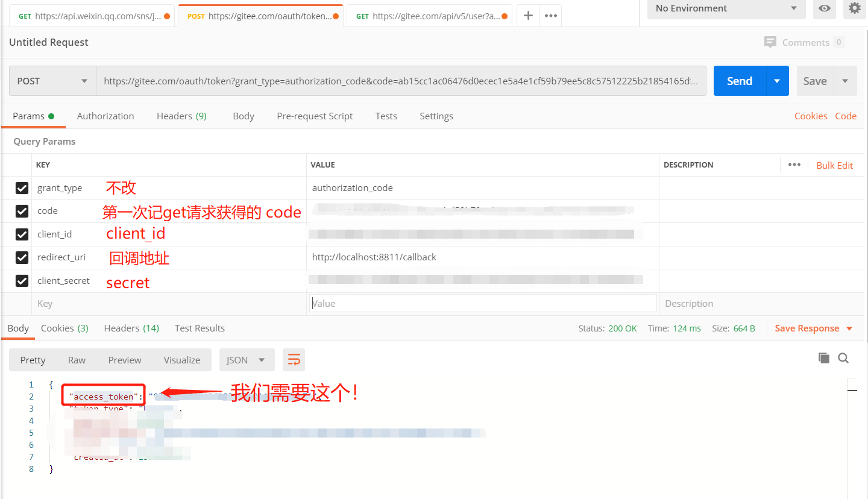868x499 pixels.
Task: View response in Raw format
Action: pyautogui.click(x=77, y=359)
